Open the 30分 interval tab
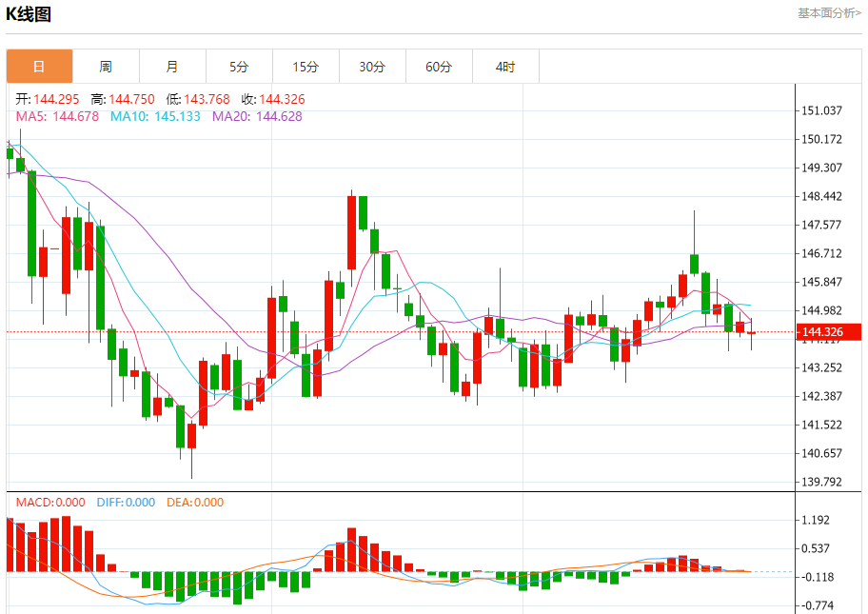Viewport: 868px width, 614px height. point(372,67)
